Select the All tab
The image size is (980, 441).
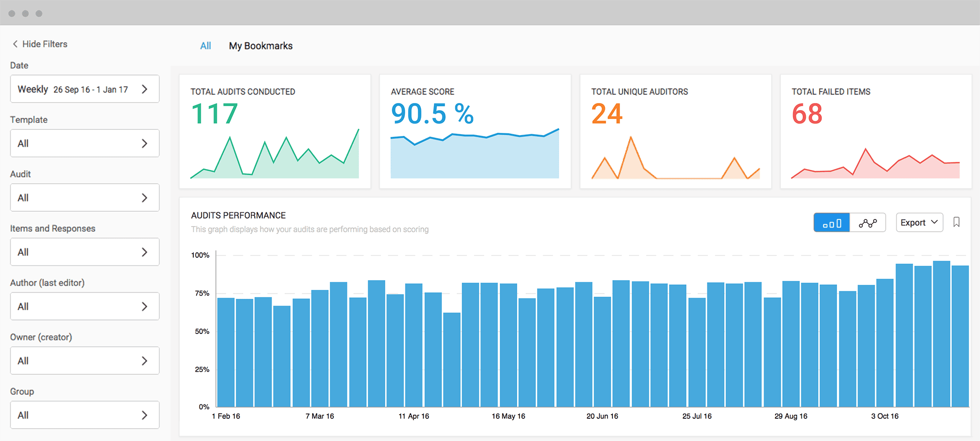(x=205, y=46)
